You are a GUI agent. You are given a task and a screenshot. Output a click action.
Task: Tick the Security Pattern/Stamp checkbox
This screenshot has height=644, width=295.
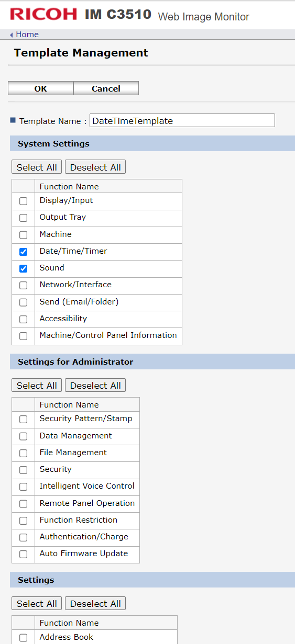(x=23, y=419)
